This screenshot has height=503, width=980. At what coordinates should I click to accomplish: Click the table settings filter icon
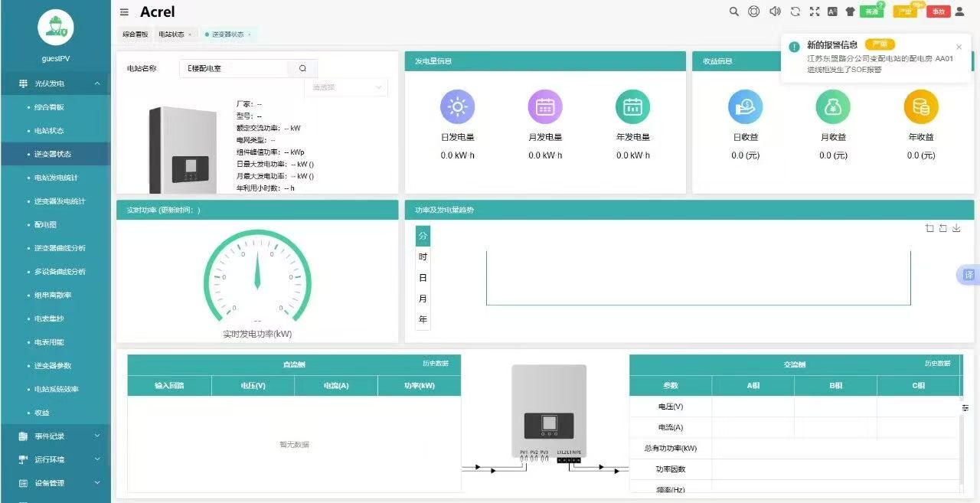tap(965, 408)
